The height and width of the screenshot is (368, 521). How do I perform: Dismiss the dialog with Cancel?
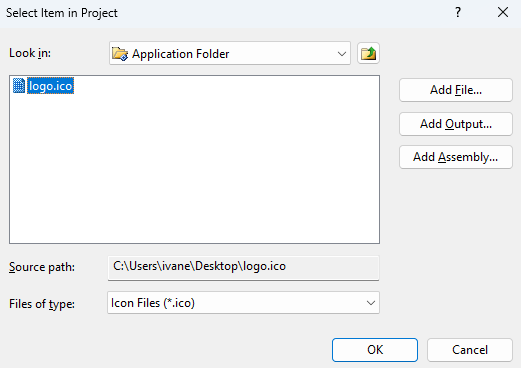click(470, 350)
